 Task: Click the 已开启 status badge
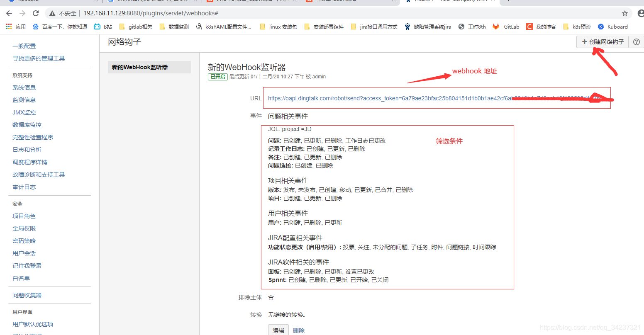pyautogui.click(x=218, y=77)
